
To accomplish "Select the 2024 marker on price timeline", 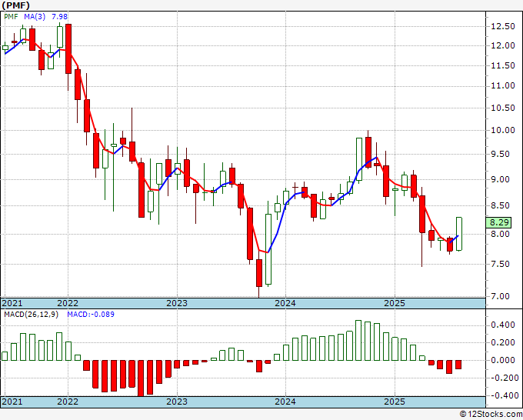I will pos(285,303).
